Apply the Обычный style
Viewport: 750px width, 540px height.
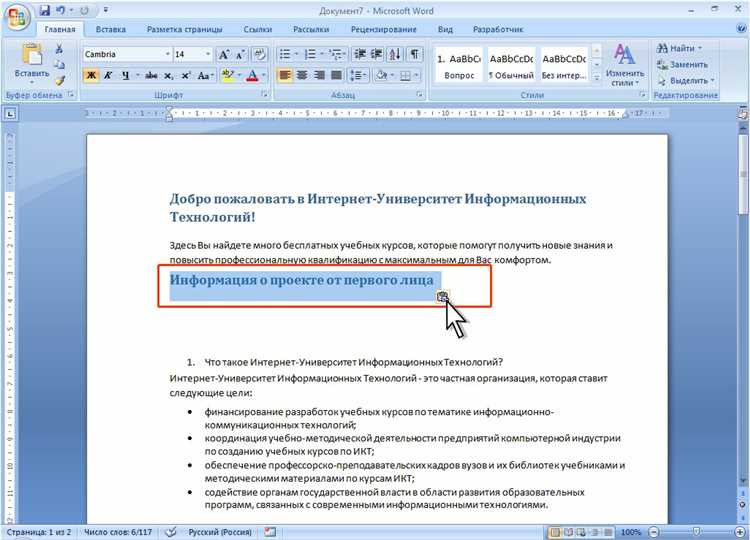pos(511,65)
